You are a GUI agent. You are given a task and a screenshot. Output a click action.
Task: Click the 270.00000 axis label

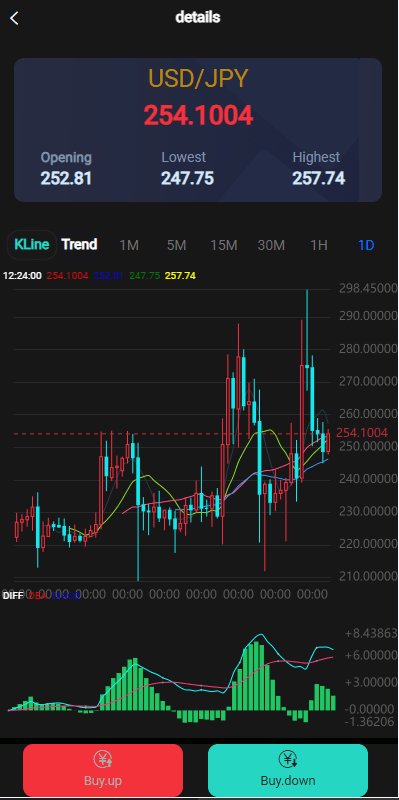tap(368, 382)
